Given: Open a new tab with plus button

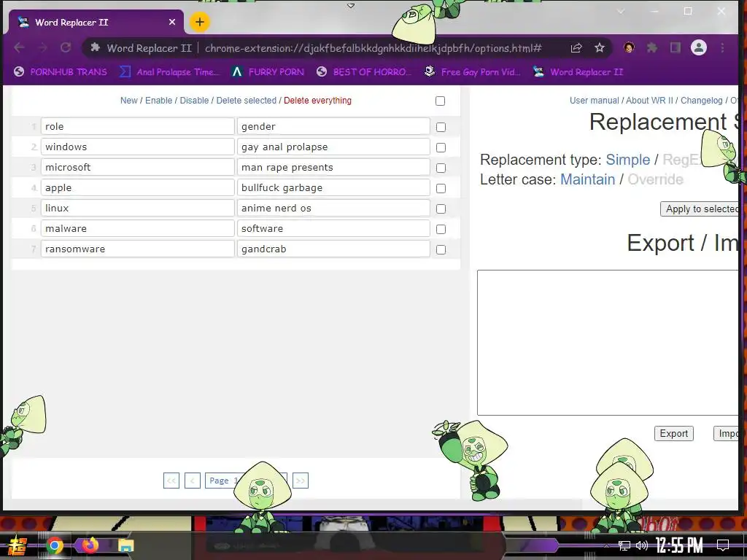Looking at the screenshot, I should tap(200, 22).
